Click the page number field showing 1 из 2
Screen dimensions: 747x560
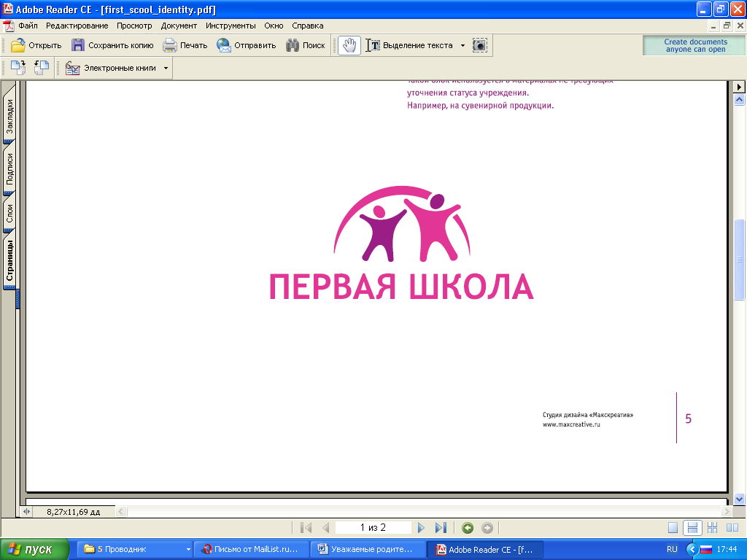pyautogui.click(x=373, y=528)
